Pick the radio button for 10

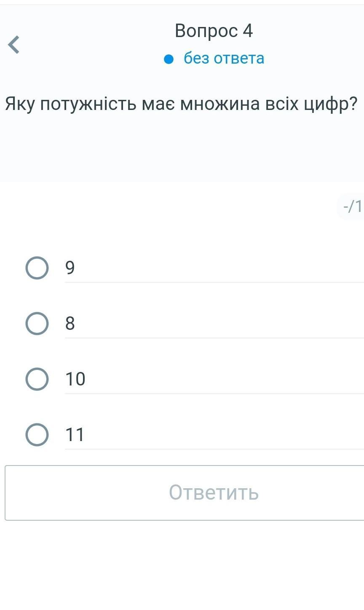click(x=37, y=379)
